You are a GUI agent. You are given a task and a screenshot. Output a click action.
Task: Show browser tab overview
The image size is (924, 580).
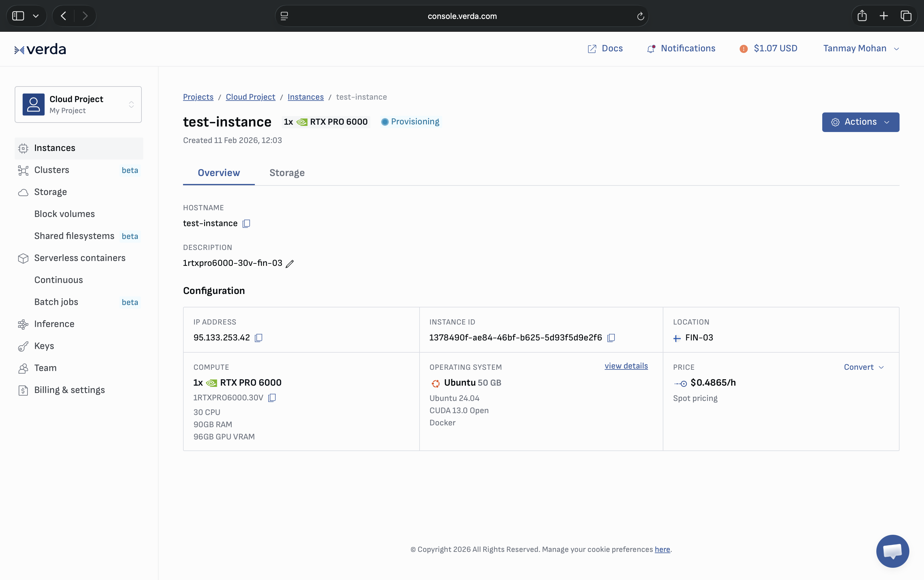pos(906,16)
